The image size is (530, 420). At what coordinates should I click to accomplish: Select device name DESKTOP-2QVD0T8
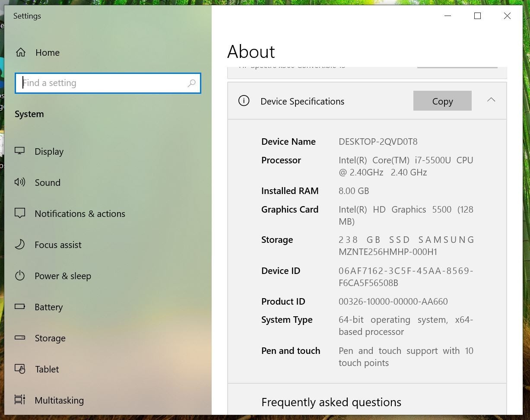[x=378, y=141]
